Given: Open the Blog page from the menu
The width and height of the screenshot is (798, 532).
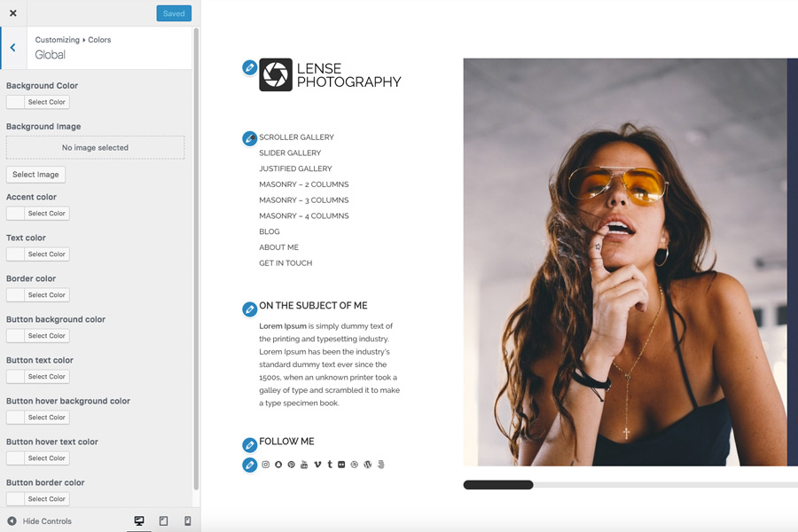Looking at the screenshot, I should pos(268,231).
